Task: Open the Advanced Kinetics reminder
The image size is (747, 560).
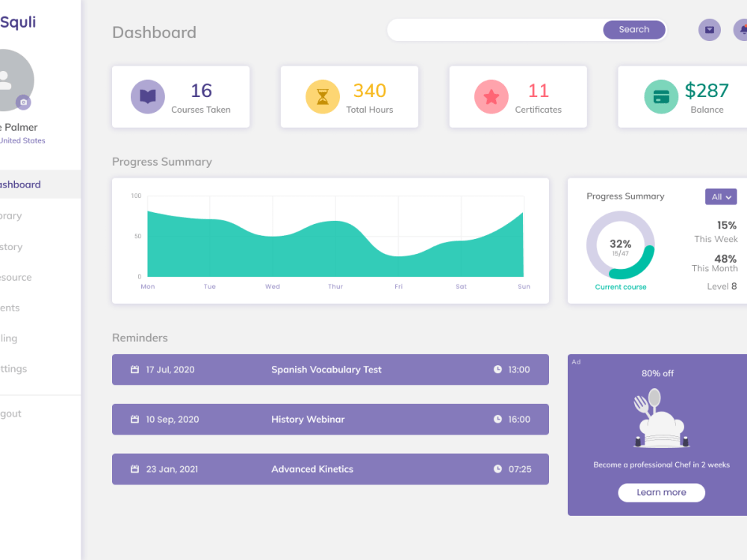Action: (330, 469)
